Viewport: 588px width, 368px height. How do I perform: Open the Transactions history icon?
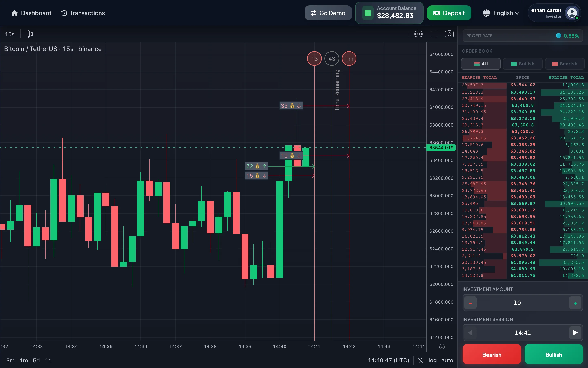coord(64,13)
